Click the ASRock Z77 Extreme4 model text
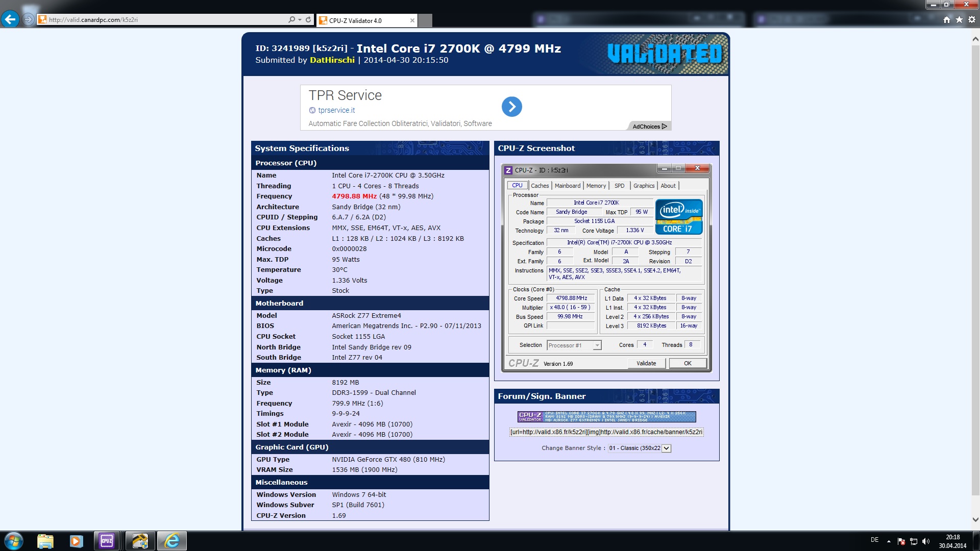Viewport: 980px width, 551px height. point(366,316)
